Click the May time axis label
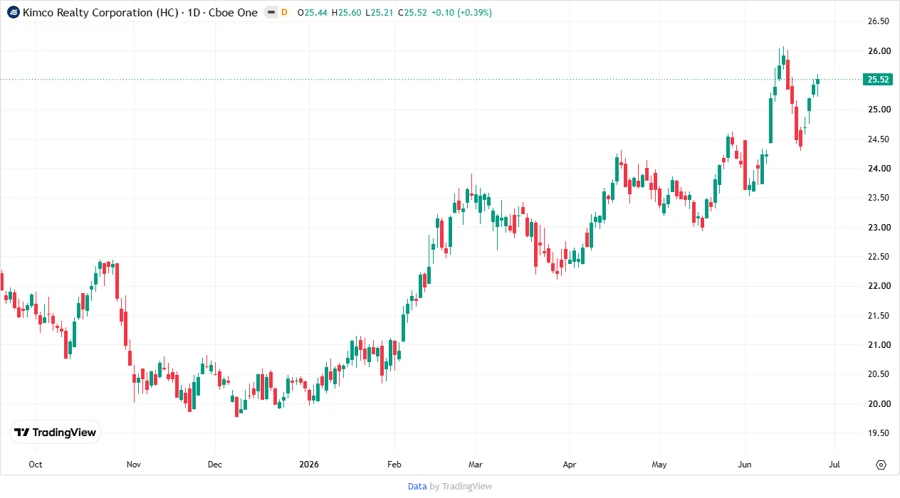The width and height of the screenshot is (900, 498). [659, 465]
